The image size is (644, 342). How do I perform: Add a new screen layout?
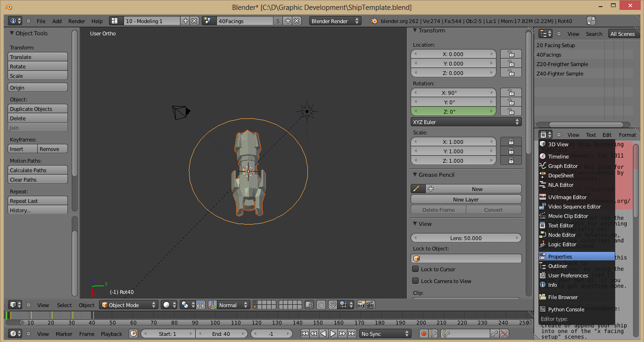pos(185,21)
